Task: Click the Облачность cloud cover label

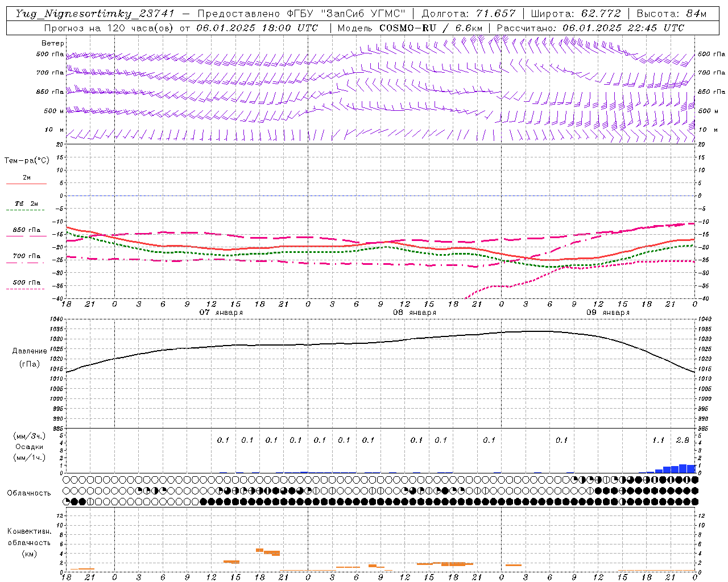Action: click(x=29, y=493)
